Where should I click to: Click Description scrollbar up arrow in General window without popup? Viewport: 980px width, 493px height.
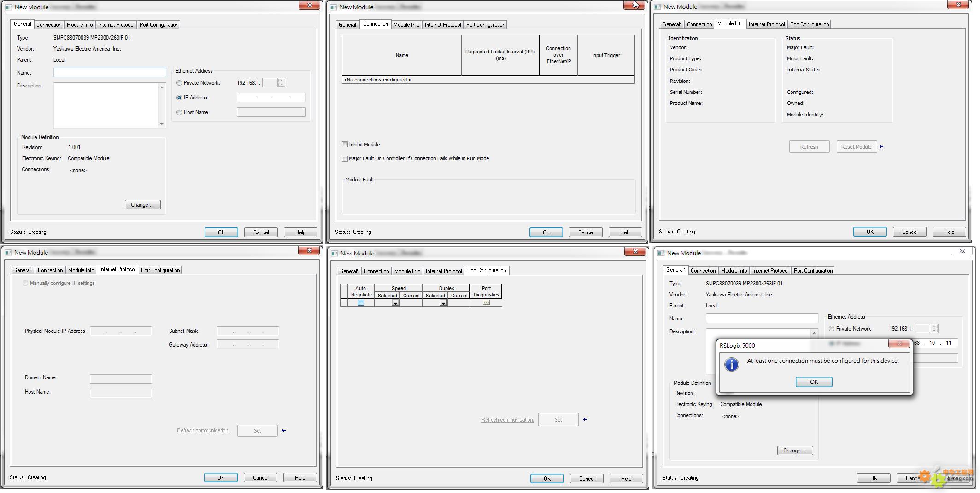[162, 87]
